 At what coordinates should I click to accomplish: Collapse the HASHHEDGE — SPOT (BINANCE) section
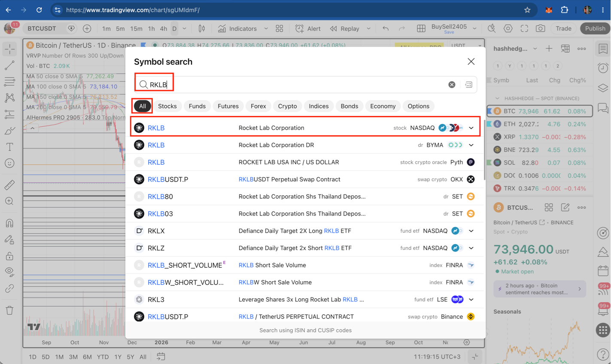[x=497, y=98]
